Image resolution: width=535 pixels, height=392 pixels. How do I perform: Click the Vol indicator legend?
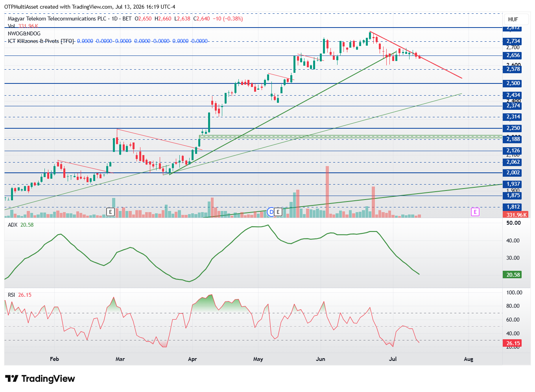pos(11,26)
